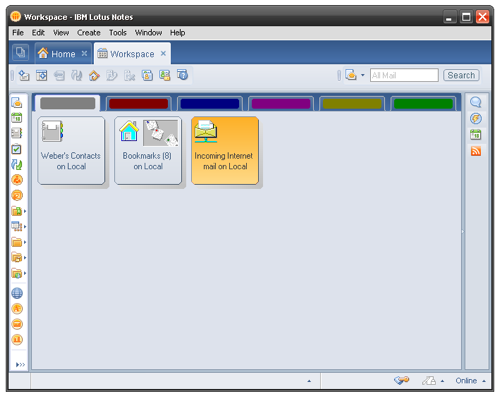Screen dimensions: 500x399
Task: Show more bookmarks via the >>> chevrons
Action: pyautogui.click(x=20, y=365)
